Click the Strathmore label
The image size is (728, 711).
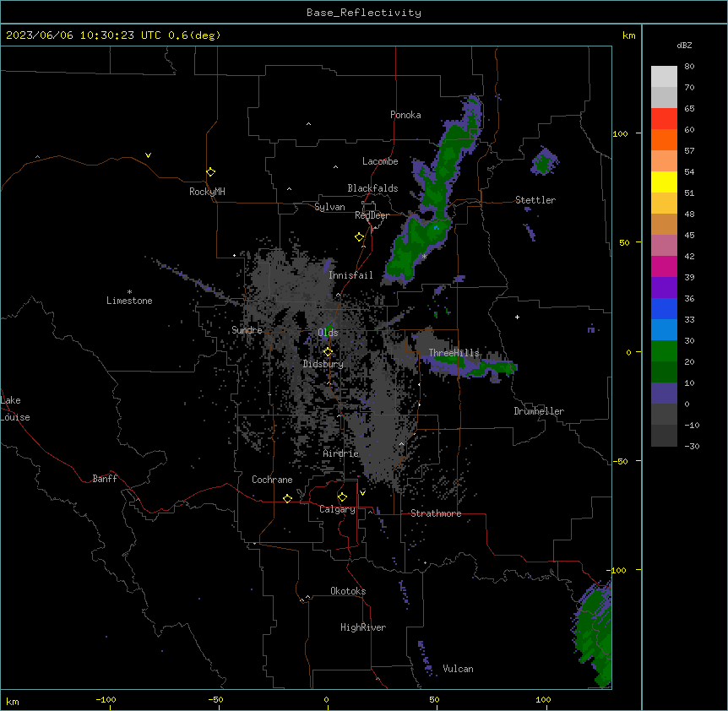point(436,513)
